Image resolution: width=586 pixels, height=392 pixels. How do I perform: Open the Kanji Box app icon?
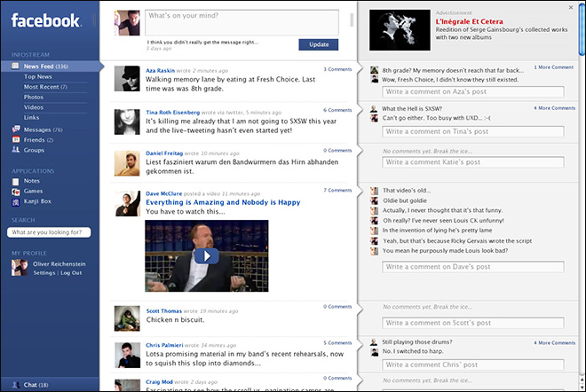click(16, 201)
